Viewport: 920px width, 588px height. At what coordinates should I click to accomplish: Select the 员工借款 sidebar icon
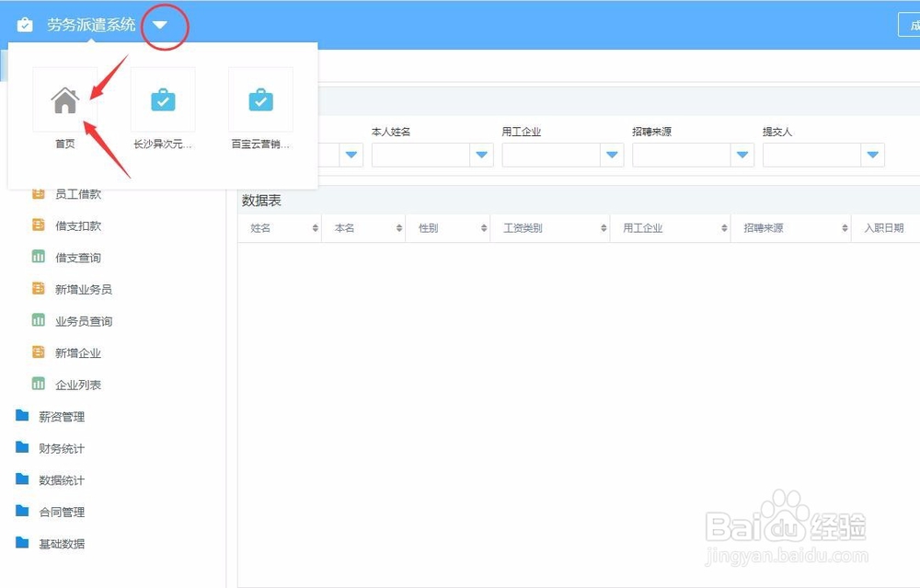click(x=37, y=193)
